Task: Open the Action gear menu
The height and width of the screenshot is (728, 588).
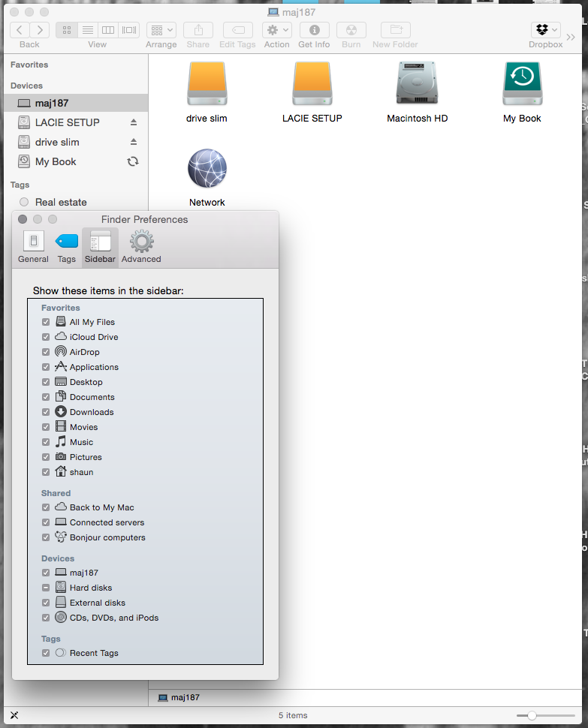Action: pos(277,30)
